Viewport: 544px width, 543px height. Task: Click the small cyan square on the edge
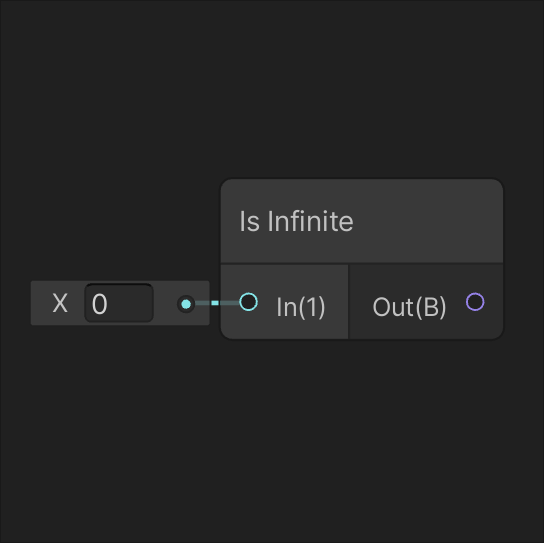tap(215, 303)
